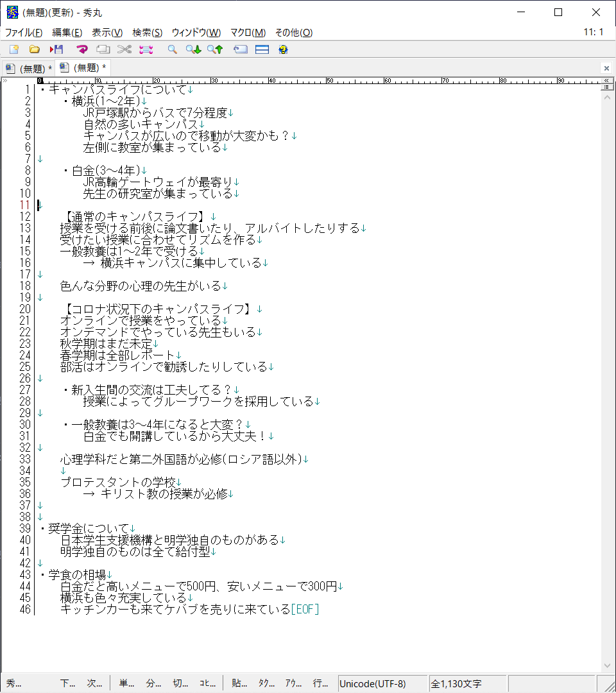Viewport: 616px width, 693px height.
Task: Open the 検索(S) menu
Action: coord(147,33)
